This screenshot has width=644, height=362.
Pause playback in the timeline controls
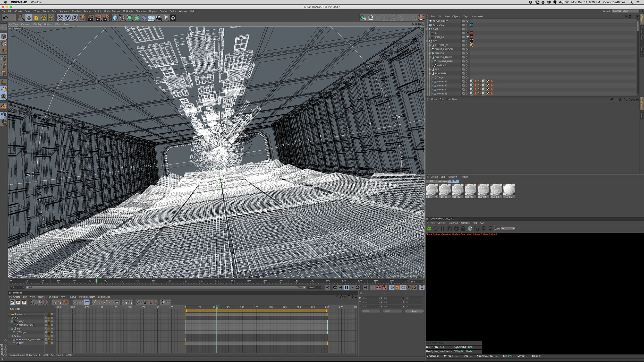click(x=346, y=287)
